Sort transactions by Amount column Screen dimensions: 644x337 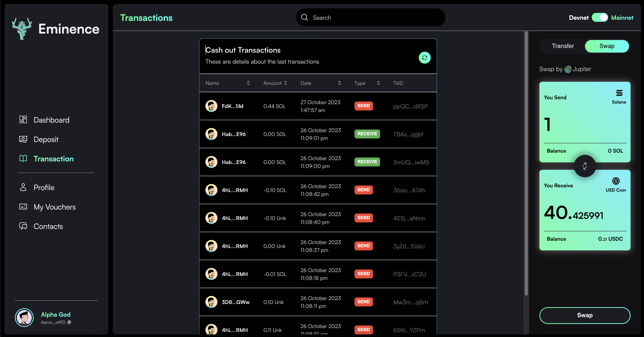coord(285,83)
